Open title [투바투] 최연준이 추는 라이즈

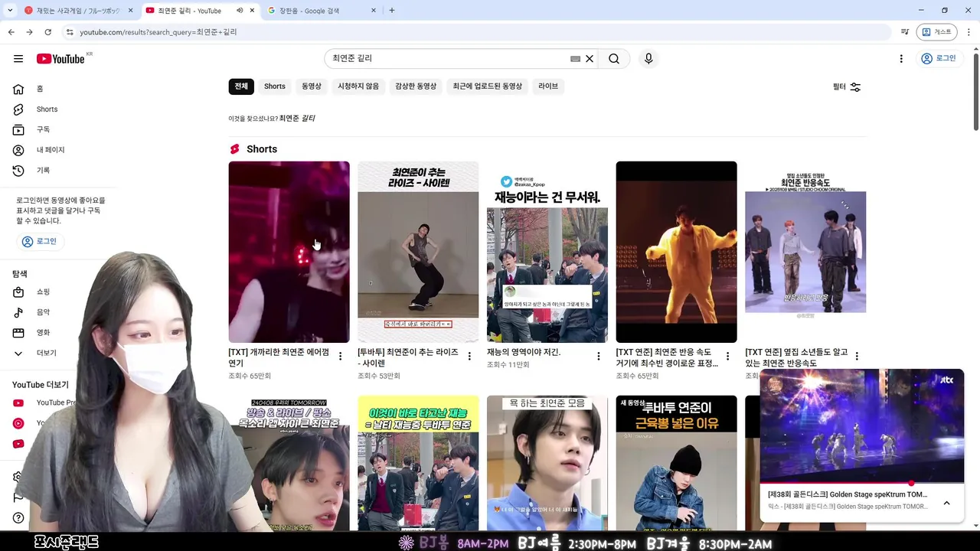[408, 357]
